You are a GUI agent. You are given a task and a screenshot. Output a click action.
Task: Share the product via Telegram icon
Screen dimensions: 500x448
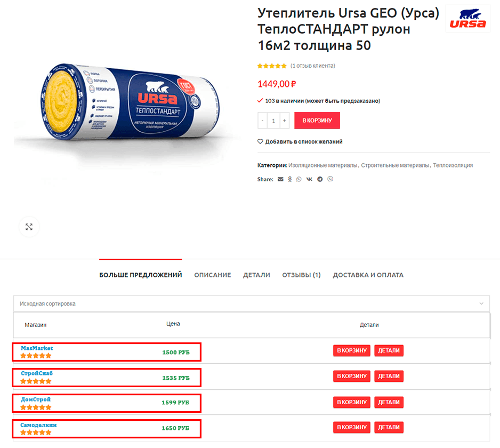[x=320, y=179]
